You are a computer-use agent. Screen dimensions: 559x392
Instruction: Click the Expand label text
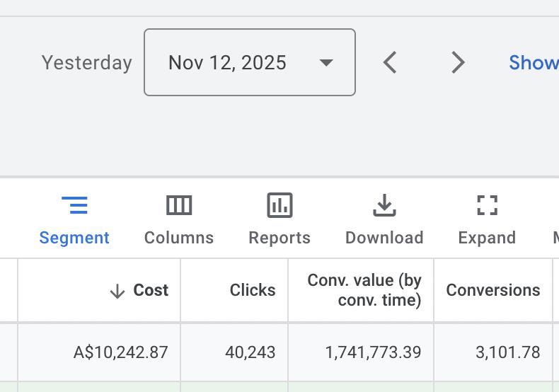(487, 238)
